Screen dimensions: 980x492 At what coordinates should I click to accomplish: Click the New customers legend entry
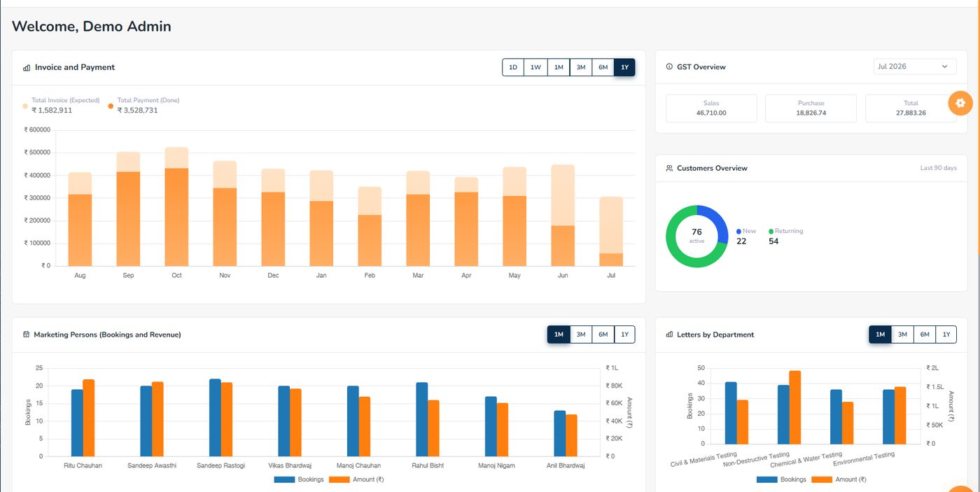tap(746, 237)
